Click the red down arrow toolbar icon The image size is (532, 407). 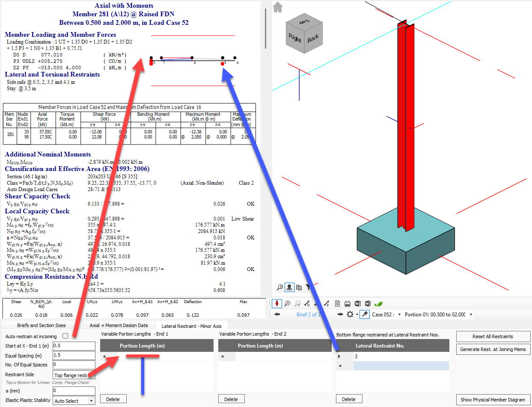click(x=277, y=304)
